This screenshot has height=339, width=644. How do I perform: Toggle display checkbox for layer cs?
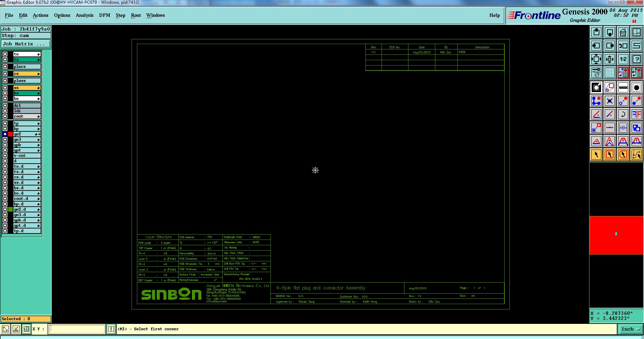point(5,74)
